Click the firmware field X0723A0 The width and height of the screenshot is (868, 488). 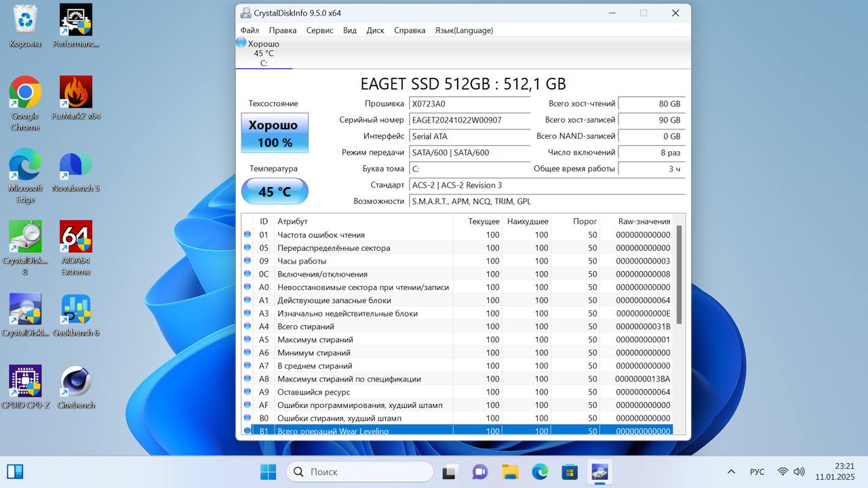[x=470, y=104]
